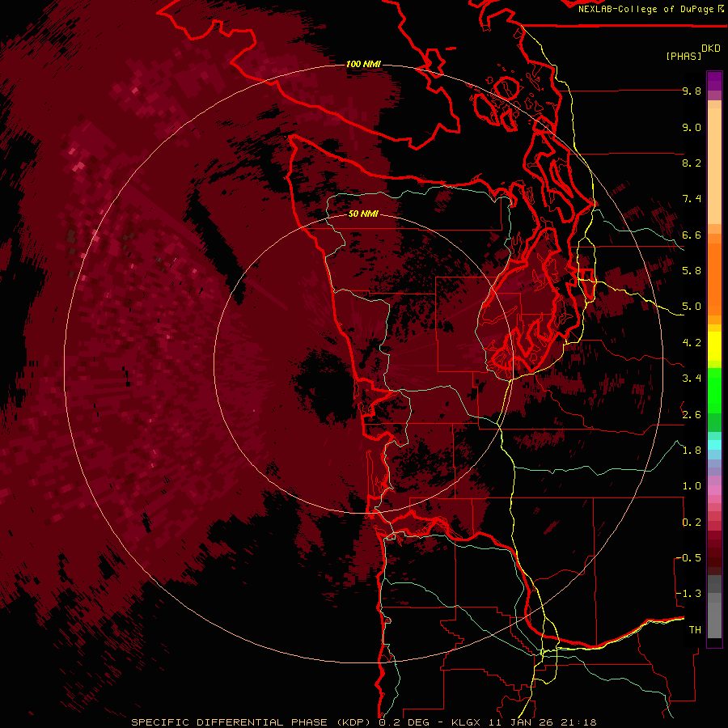Click the TH threshold label
The image size is (728, 728).
695,630
